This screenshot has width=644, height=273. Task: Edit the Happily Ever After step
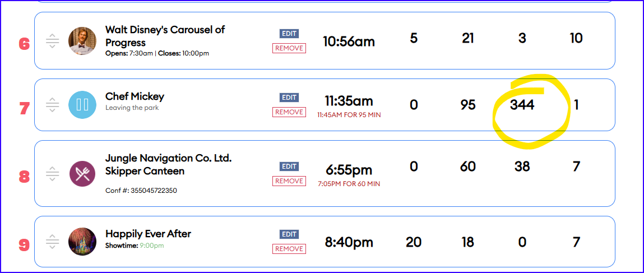(289, 234)
